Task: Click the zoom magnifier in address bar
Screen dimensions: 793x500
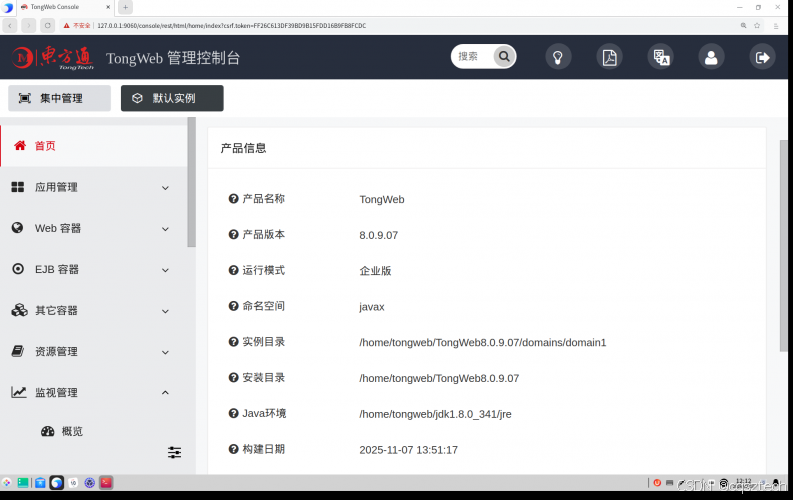Action: point(743,25)
